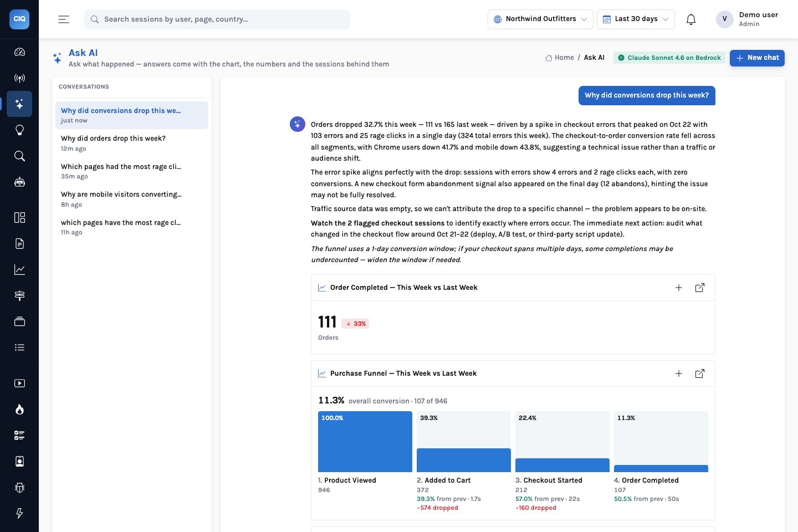This screenshot has width=798, height=532.
Task: Open the robot bot icon in sidebar
Action: click(x=19, y=182)
